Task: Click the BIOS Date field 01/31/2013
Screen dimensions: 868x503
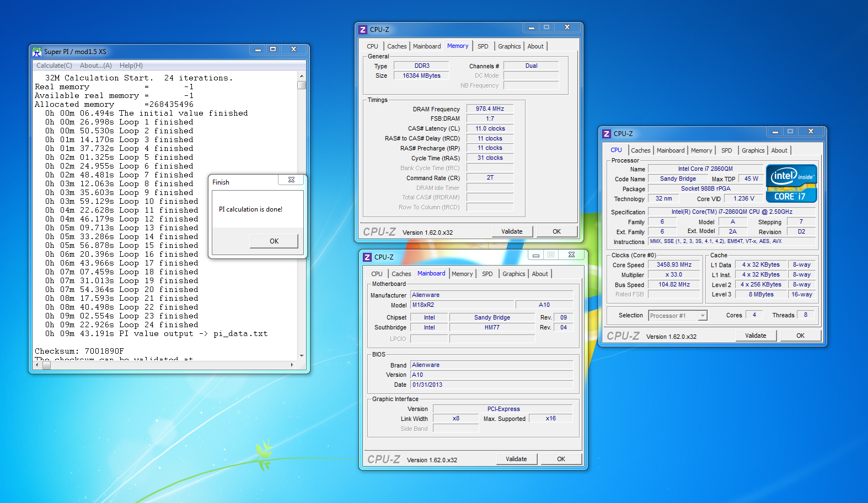Action: pyautogui.click(x=492, y=385)
